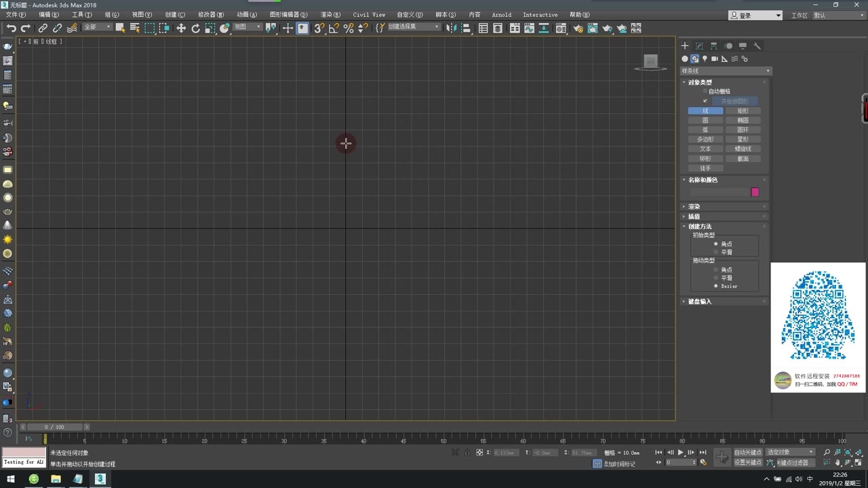
Task: Click the Render Setup icon
Action: (578, 28)
